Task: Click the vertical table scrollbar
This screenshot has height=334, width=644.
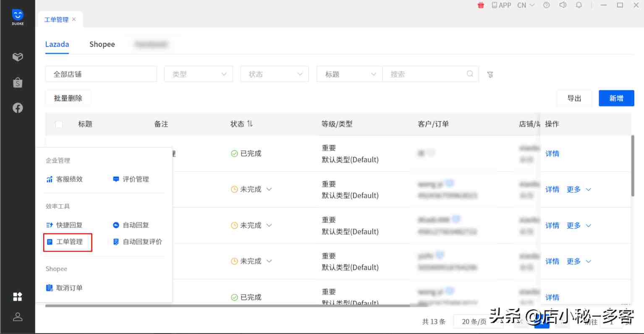Action: pos(633,166)
